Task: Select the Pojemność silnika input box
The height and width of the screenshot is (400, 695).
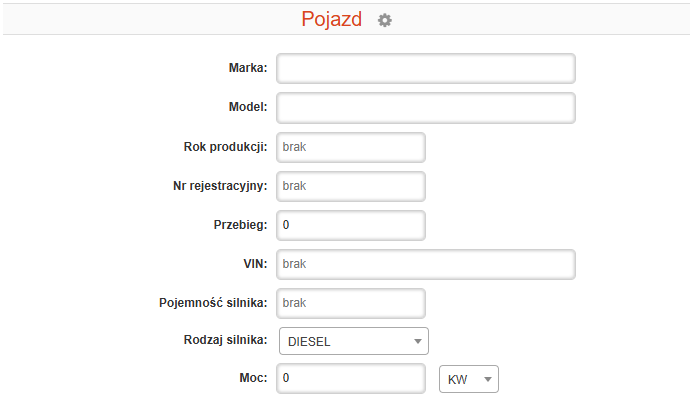Action: point(351,302)
